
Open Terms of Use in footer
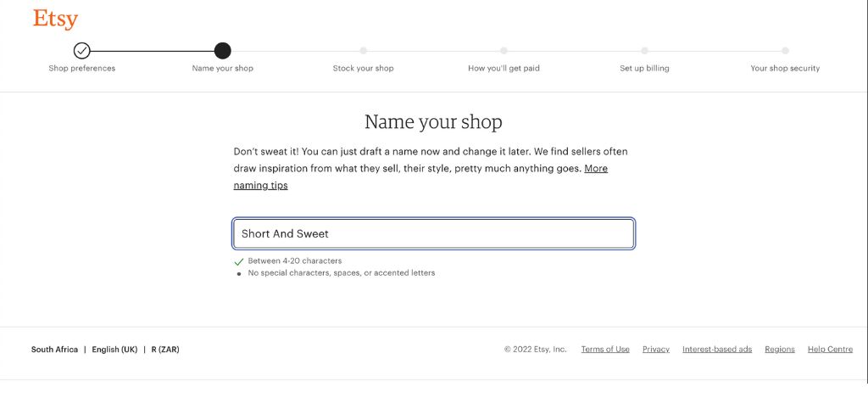pyautogui.click(x=605, y=350)
